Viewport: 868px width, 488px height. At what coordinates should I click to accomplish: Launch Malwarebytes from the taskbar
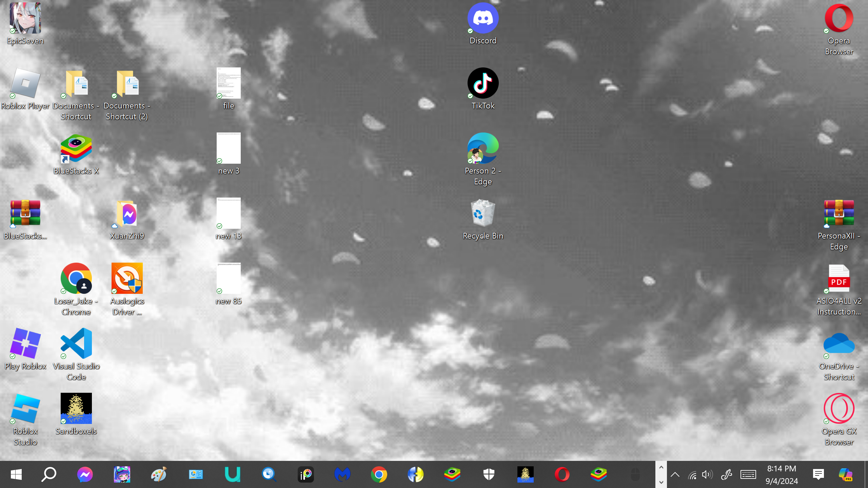[342, 474]
